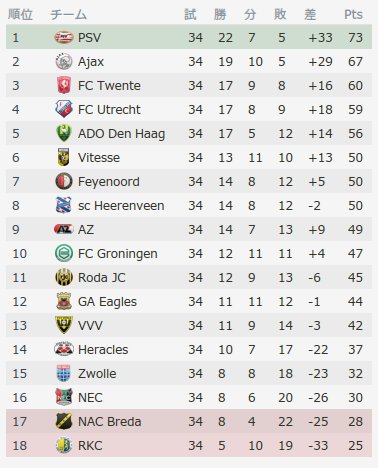
Task: Open the sc Heerenveen team link
Action: point(121,206)
